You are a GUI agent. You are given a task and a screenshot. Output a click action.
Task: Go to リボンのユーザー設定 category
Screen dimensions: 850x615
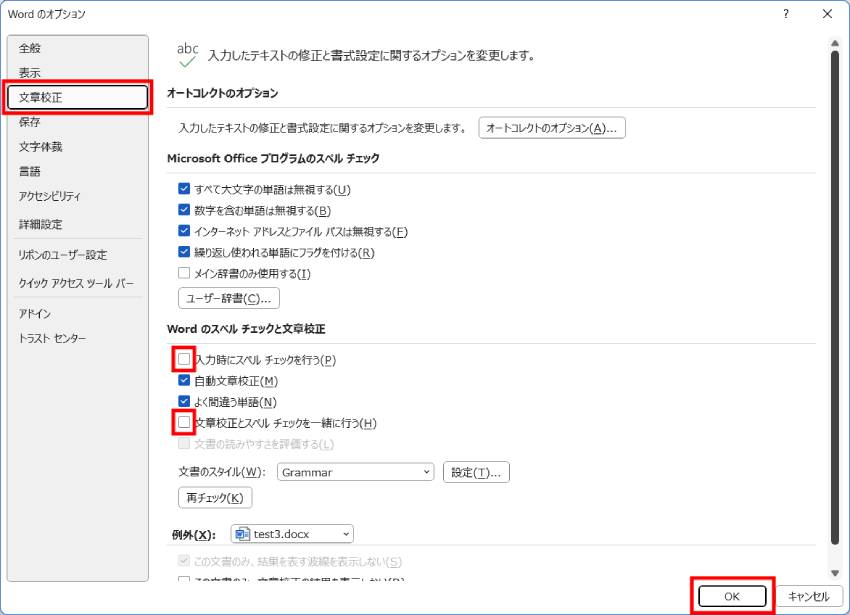(x=62, y=255)
